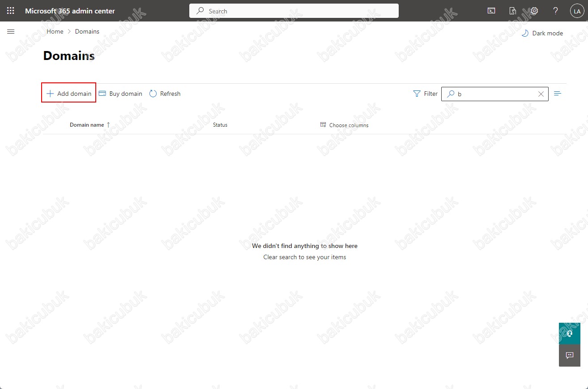Clear the domain search text with X

(541, 94)
